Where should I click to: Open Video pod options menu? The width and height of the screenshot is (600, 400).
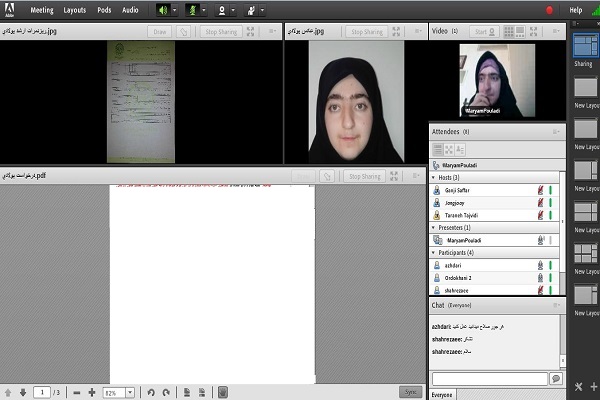pyautogui.click(x=556, y=31)
